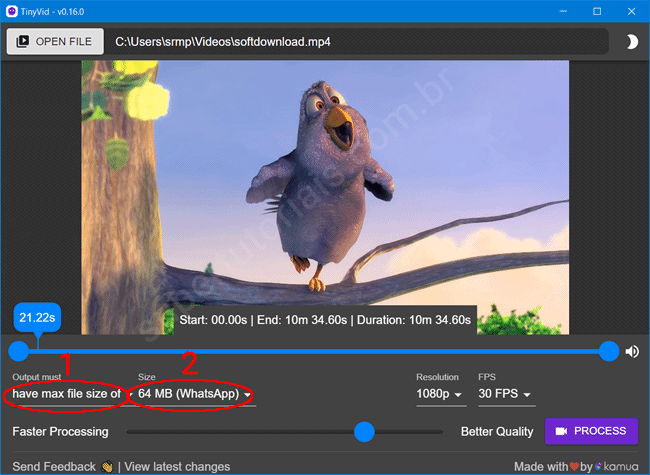Screen dimensions: 650x475
Task: Maximize the TinyVid window
Action: click(x=597, y=11)
